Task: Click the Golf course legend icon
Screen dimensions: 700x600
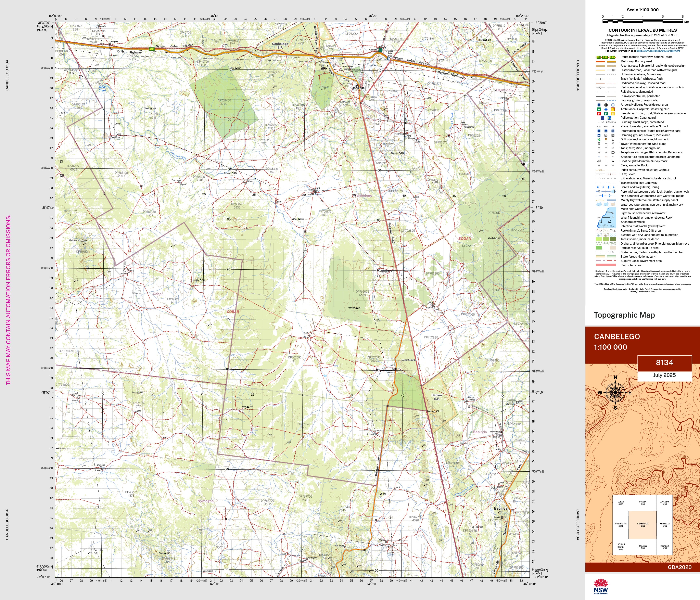Action: (x=599, y=140)
